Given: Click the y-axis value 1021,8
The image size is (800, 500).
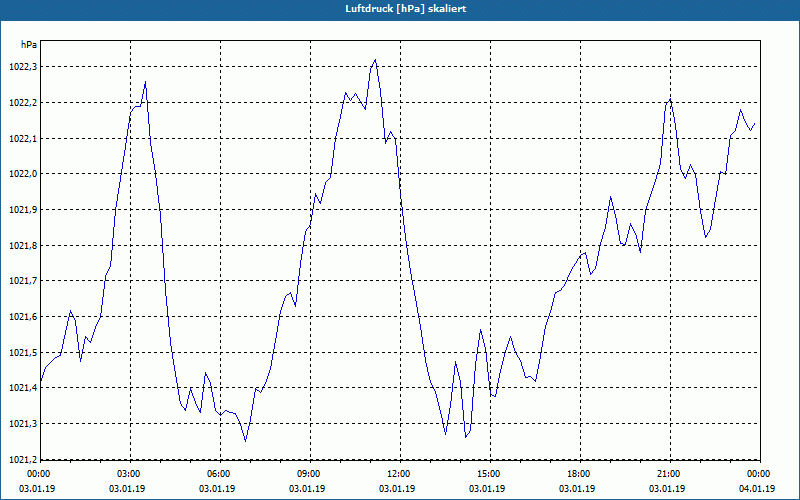Looking at the screenshot, I should [23, 245].
